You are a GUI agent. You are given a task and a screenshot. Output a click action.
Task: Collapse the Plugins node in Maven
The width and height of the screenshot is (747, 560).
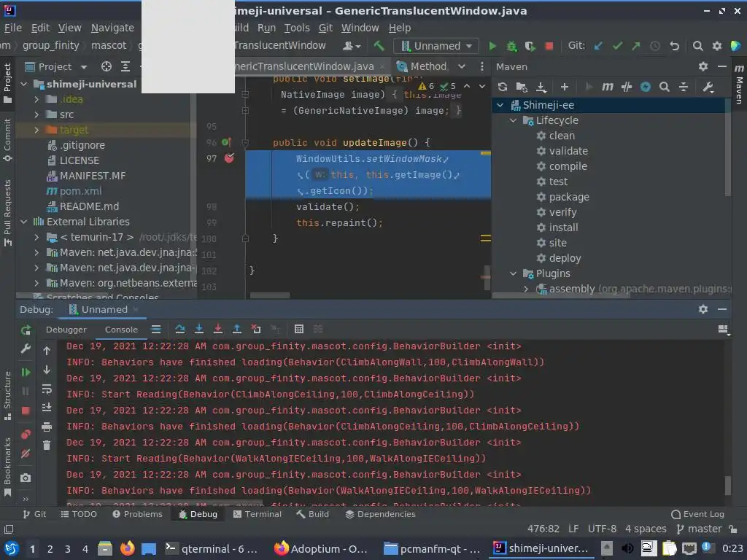[513, 274]
